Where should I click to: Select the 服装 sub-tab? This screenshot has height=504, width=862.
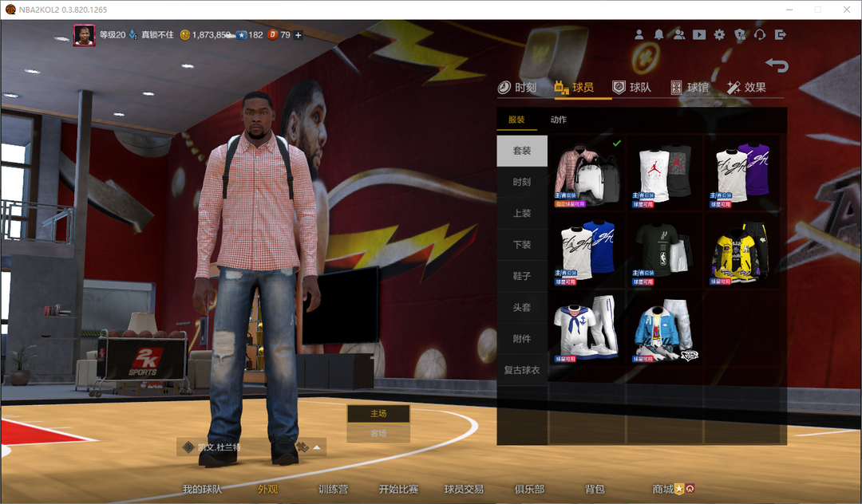(x=516, y=120)
